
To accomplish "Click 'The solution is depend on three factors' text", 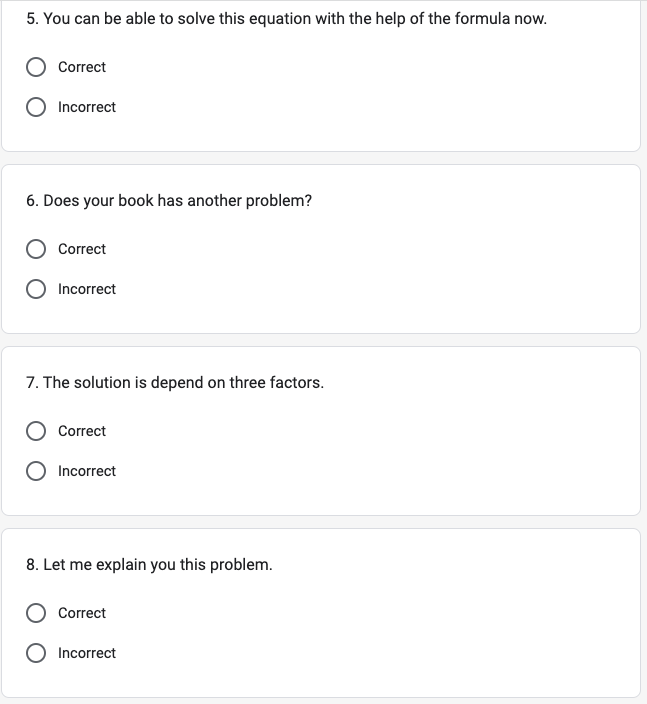I will (x=175, y=383).
